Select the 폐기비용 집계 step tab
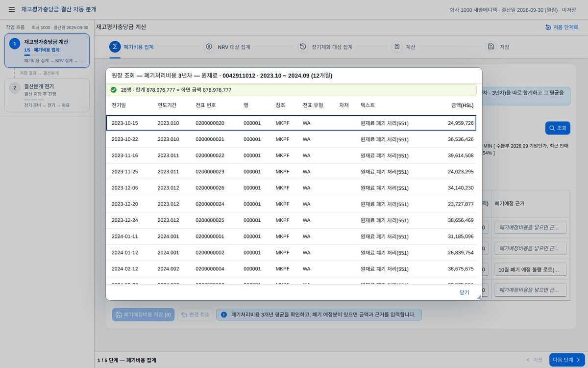 coord(132,47)
